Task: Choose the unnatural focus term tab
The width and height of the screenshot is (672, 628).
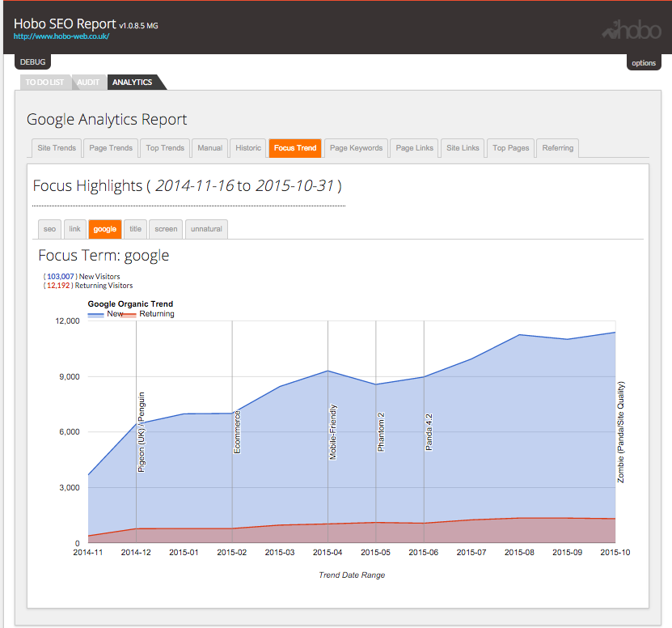Action: (206, 229)
